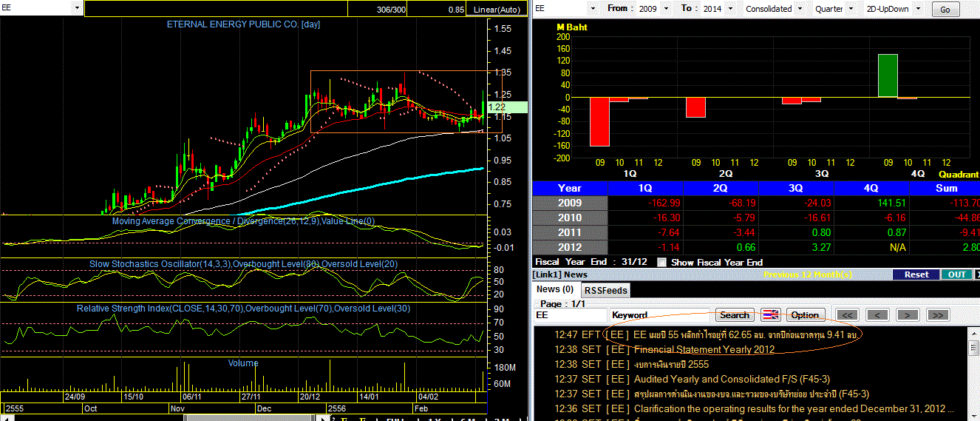
Task: Open the fundamentals symbol dropdown EE
Action: [x=592, y=9]
